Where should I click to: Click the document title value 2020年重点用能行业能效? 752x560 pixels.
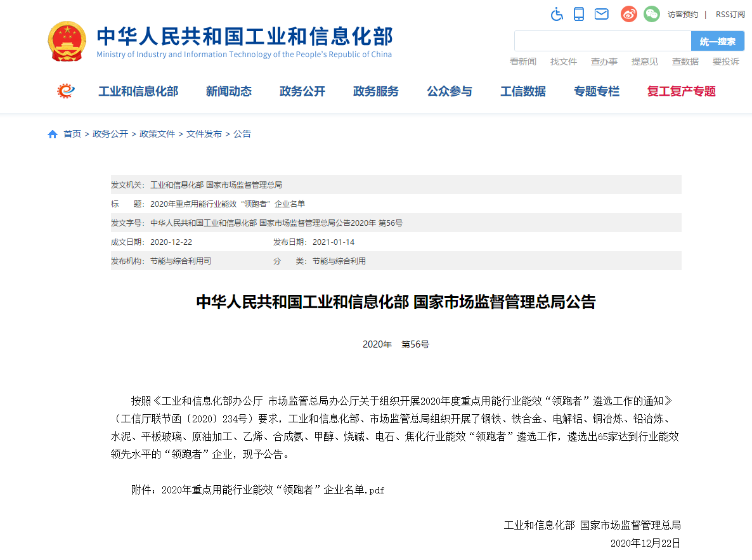click(228, 204)
